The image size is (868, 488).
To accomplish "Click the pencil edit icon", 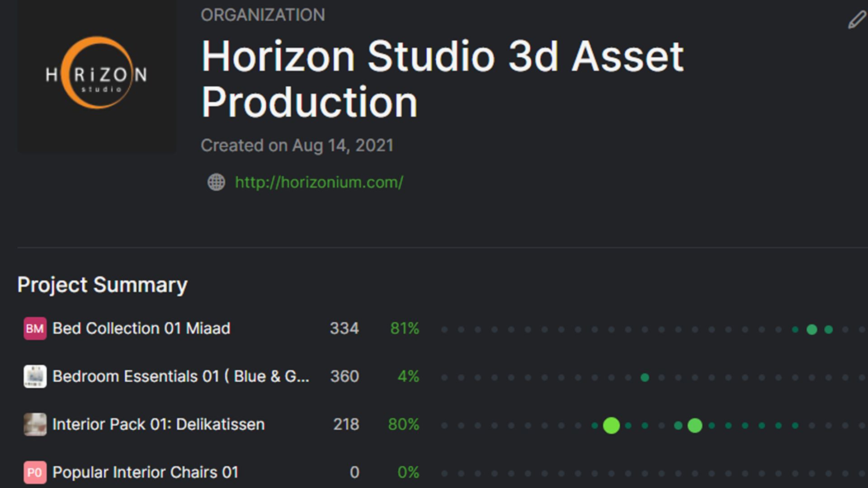I will pos(856,20).
